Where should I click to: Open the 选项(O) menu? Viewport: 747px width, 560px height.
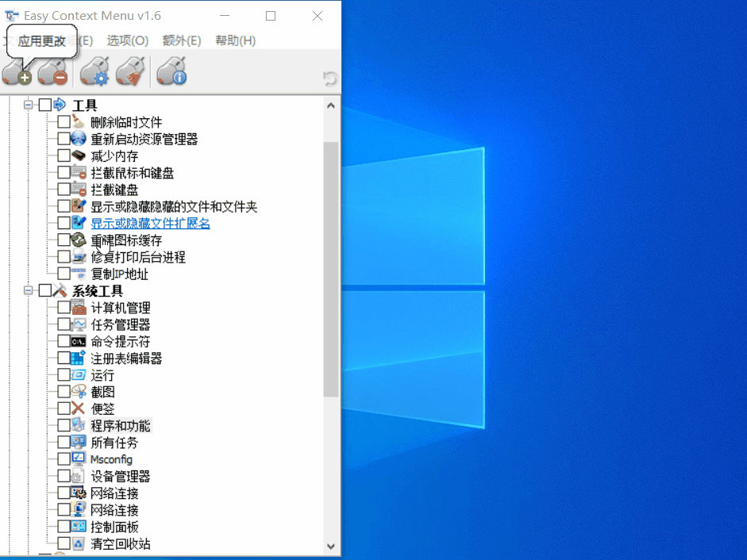click(x=128, y=40)
